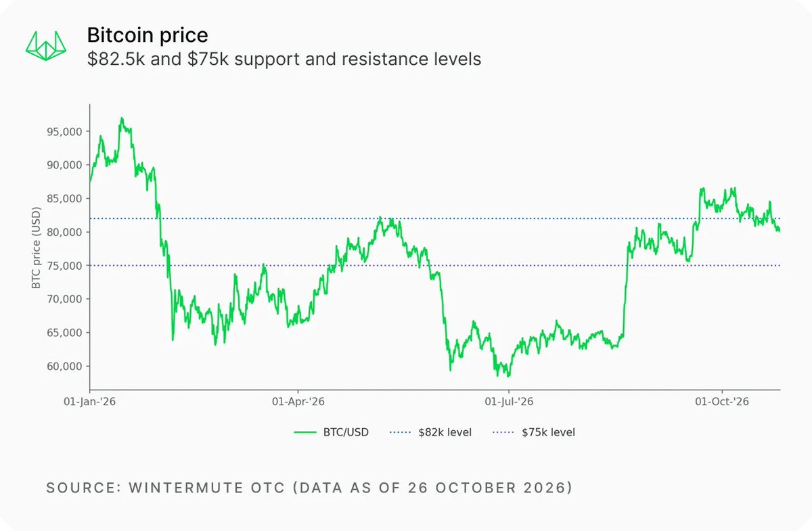Click the BTC price (USD) axis title
This screenshot has width=812, height=531.
[x=36, y=247]
